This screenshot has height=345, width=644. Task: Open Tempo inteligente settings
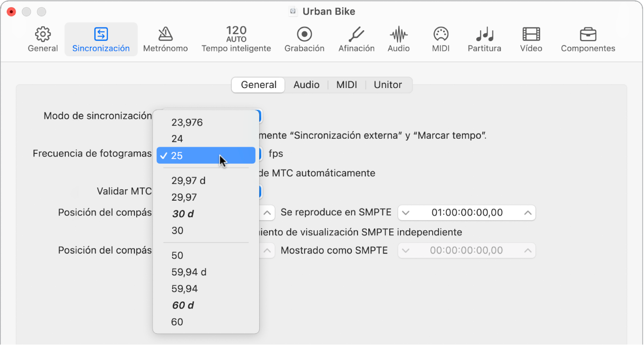[x=236, y=39]
